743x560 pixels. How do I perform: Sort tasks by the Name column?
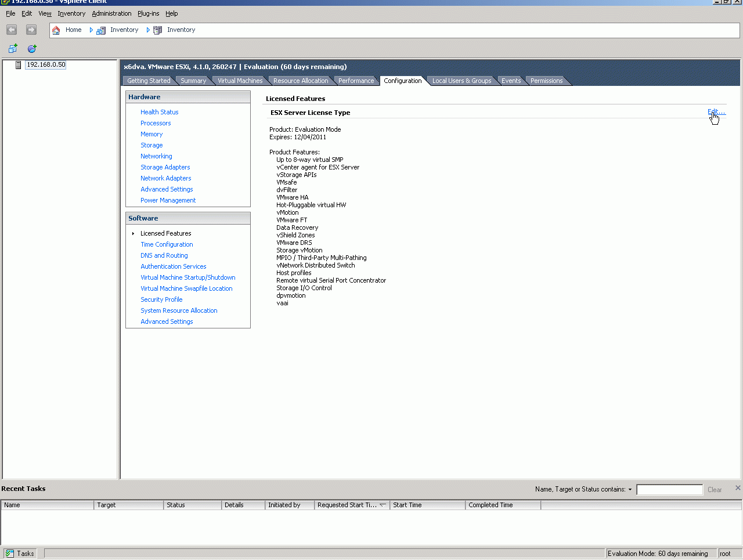pos(48,505)
